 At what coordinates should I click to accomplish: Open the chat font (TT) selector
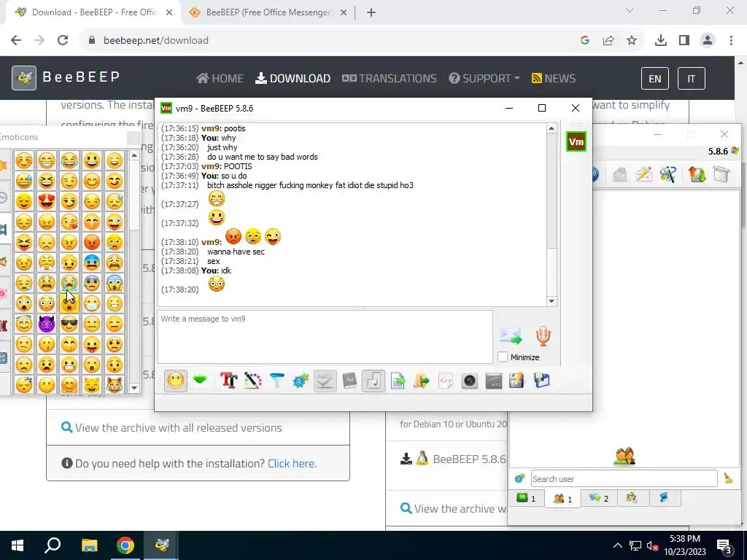(x=228, y=381)
